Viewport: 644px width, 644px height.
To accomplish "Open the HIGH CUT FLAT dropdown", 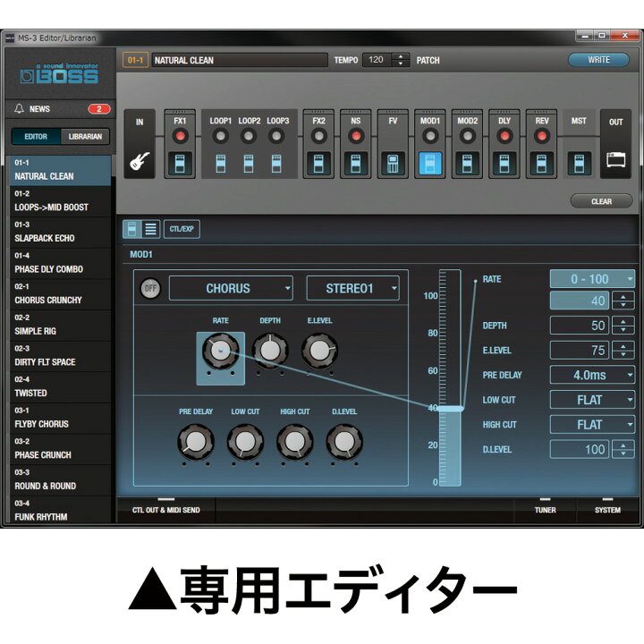I will pyautogui.click(x=592, y=425).
